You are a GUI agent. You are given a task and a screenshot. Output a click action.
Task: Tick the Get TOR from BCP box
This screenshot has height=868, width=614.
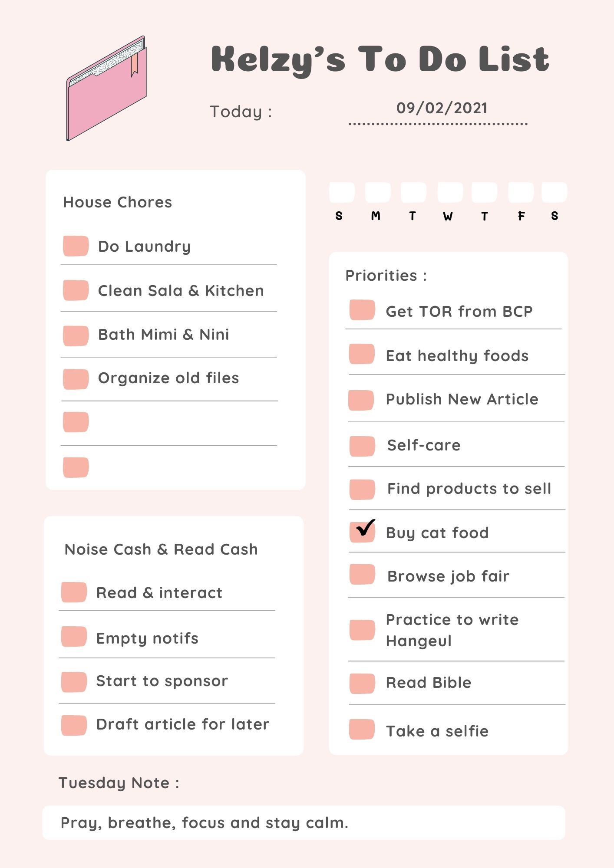(x=362, y=310)
